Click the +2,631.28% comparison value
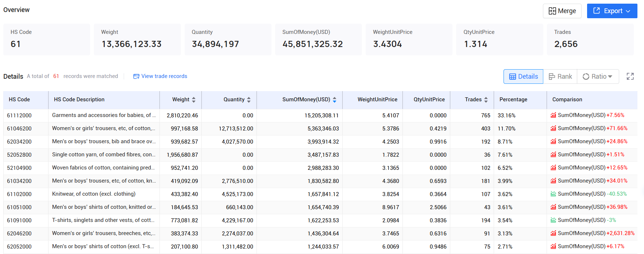 pyautogui.click(x=620, y=233)
